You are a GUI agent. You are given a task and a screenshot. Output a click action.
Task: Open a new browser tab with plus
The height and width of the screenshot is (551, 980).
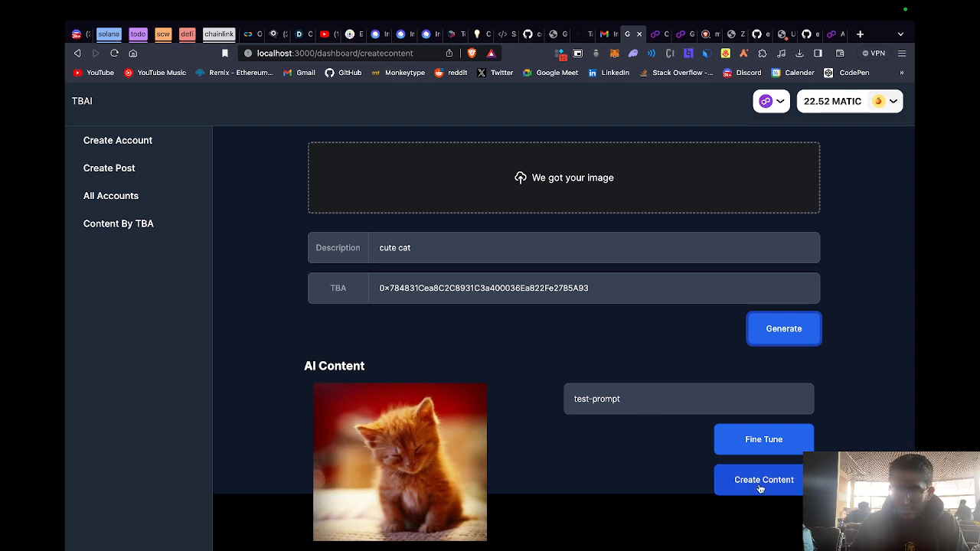pyautogui.click(x=860, y=34)
